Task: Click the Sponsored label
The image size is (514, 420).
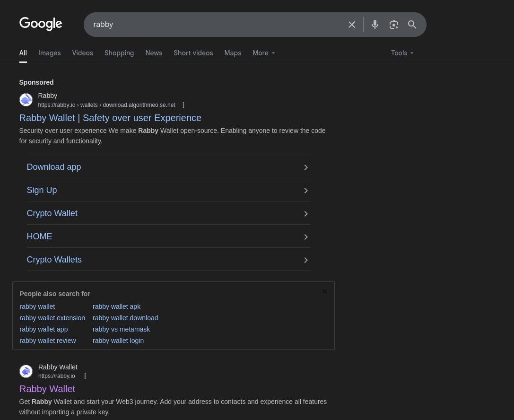Action: pos(36,82)
